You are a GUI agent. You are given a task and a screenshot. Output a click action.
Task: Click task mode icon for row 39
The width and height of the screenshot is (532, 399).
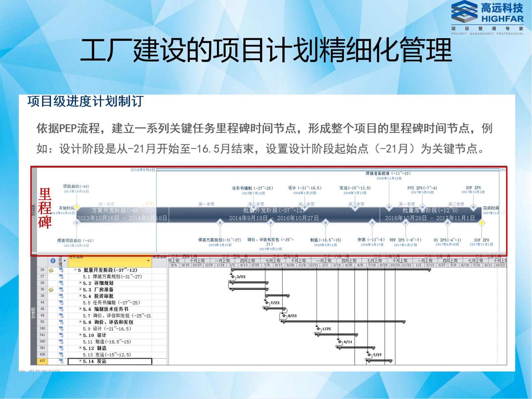coord(61,296)
